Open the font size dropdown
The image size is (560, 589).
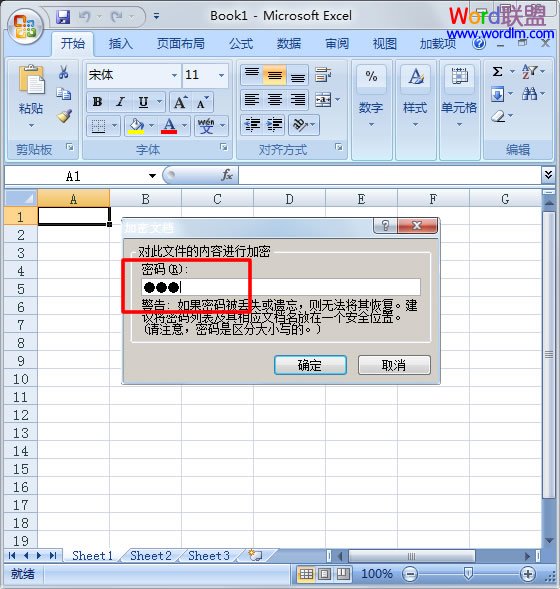tap(222, 75)
